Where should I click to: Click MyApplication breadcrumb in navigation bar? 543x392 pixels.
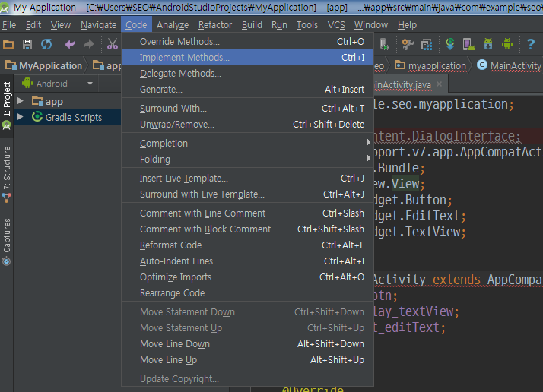[x=44, y=65]
